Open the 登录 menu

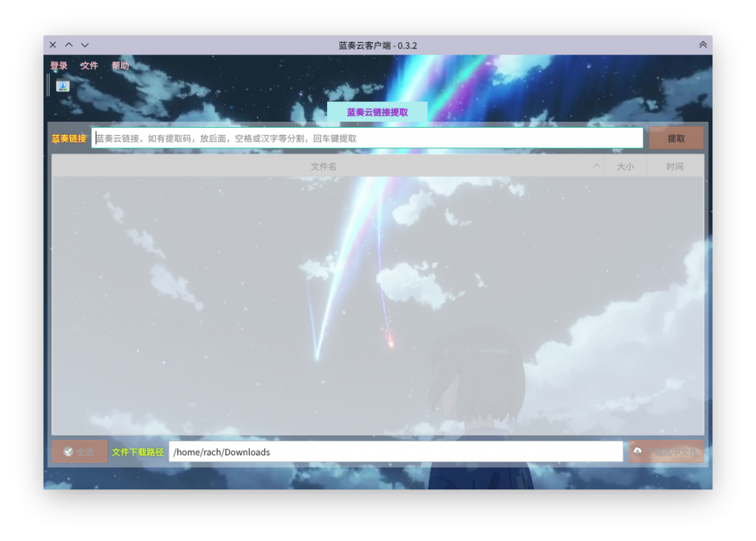pos(59,66)
